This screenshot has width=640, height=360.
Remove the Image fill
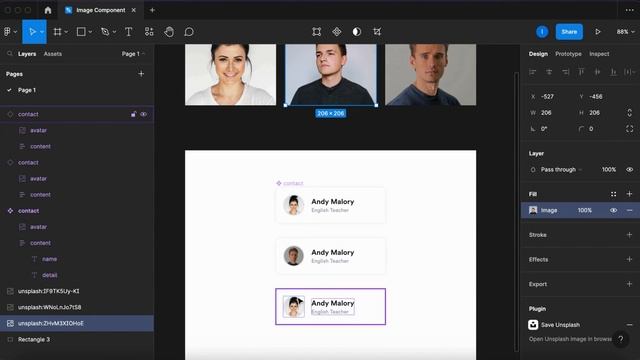click(629, 210)
